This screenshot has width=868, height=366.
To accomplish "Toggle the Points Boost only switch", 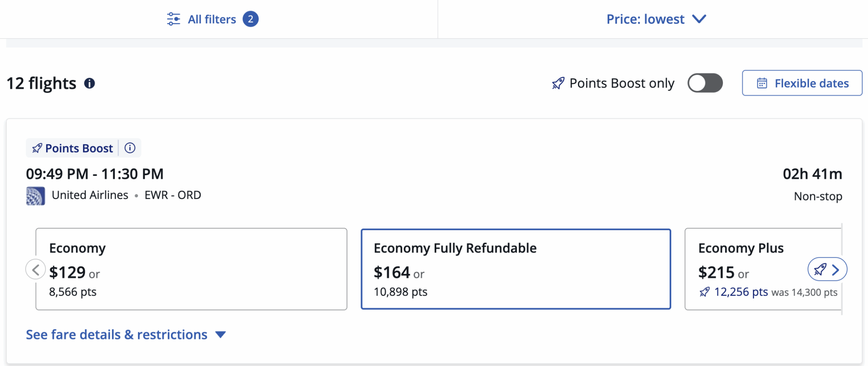I will (x=705, y=83).
